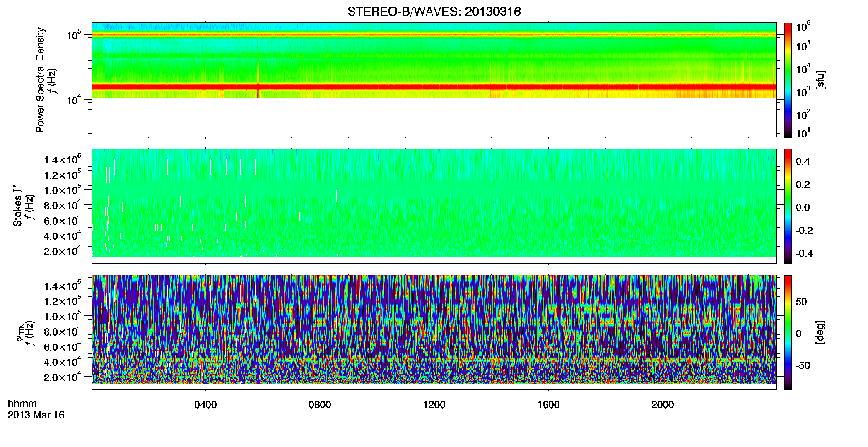Screen dimensions: 868x447
Task: Select the 0400 time axis label
Action: point(205,405)
